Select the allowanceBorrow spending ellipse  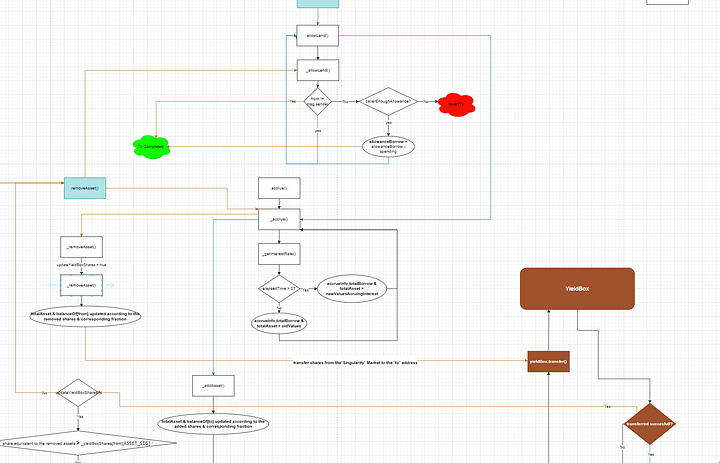click(x=388, y=146)
